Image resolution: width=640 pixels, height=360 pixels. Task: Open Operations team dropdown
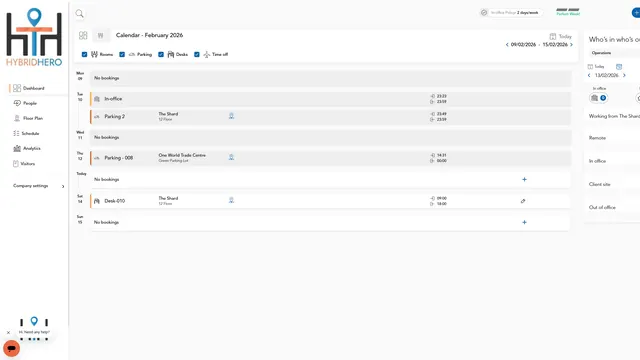click(x=614, y=53)
